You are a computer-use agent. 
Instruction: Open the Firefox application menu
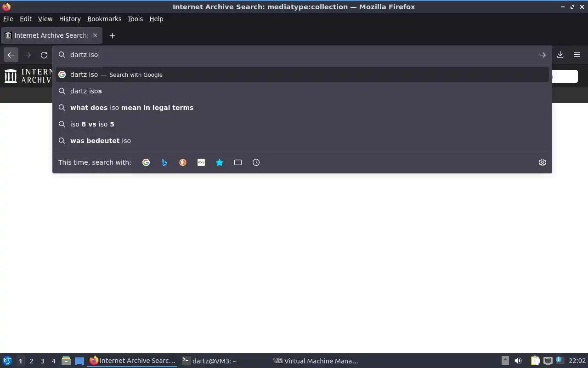[x=577, y=55]
